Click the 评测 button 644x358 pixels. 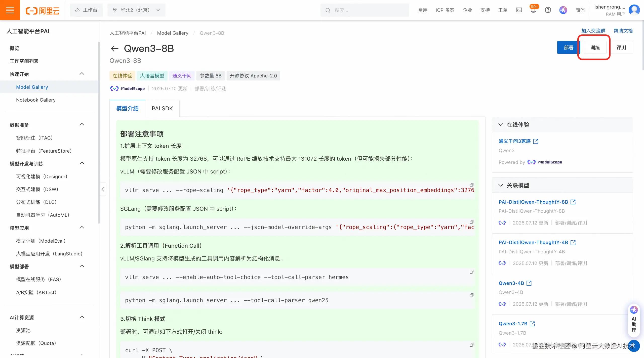click(x=621, y=48)
